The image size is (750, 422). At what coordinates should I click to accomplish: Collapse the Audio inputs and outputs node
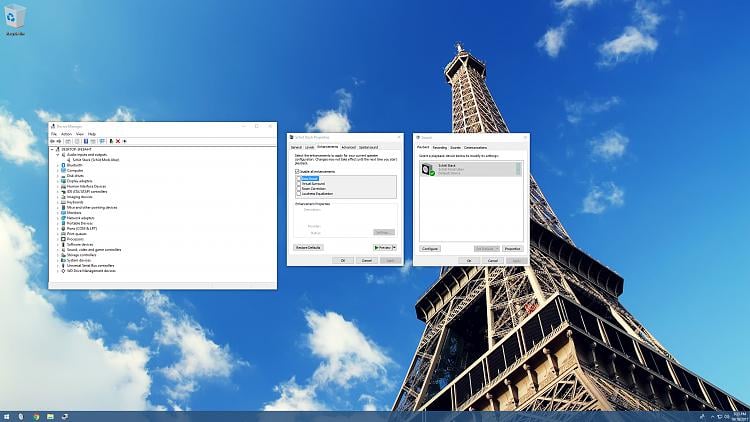click(x=58, y=155)
